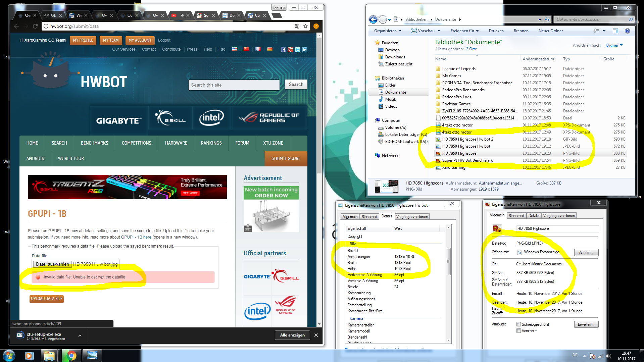
Task: Click Alle anzeigen in download bar
Action: click(292, 335)
